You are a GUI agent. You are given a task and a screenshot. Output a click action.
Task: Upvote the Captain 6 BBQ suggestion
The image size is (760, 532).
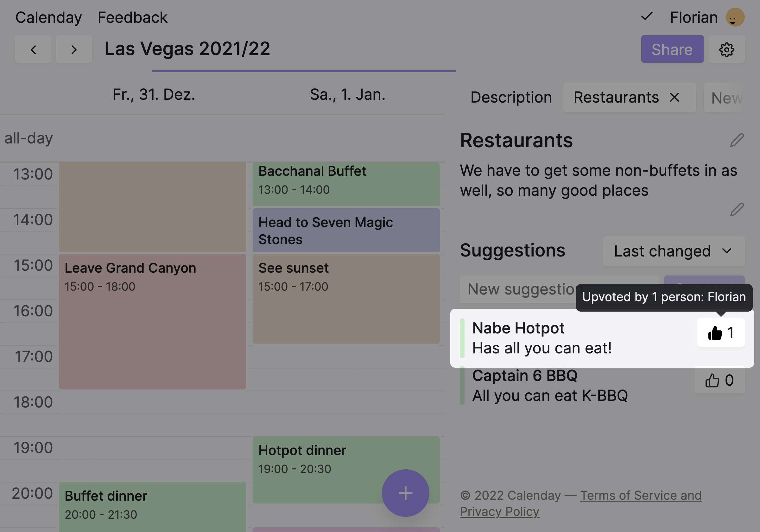(x=719, y=380)
